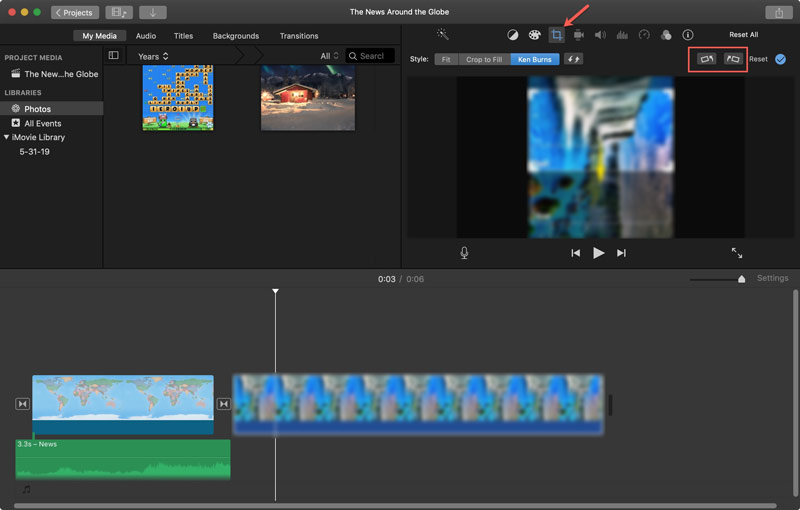Select the green 3.3s News audio clip
Viewport: 800px width, 510px height.
click(x=123, y=459)
